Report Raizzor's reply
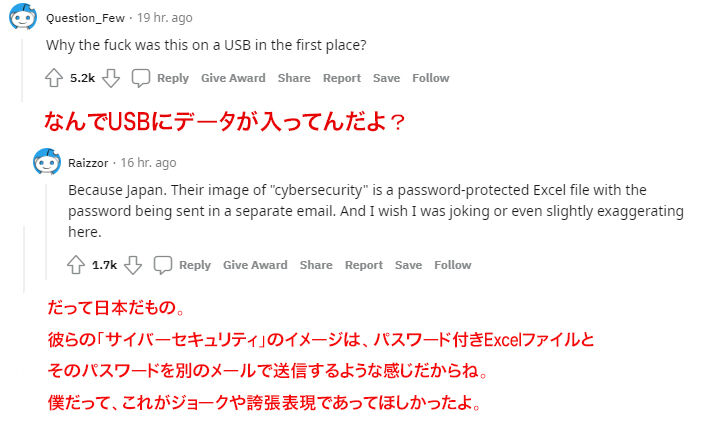Screen dimensions: 701x438 (x=363, y=265)
